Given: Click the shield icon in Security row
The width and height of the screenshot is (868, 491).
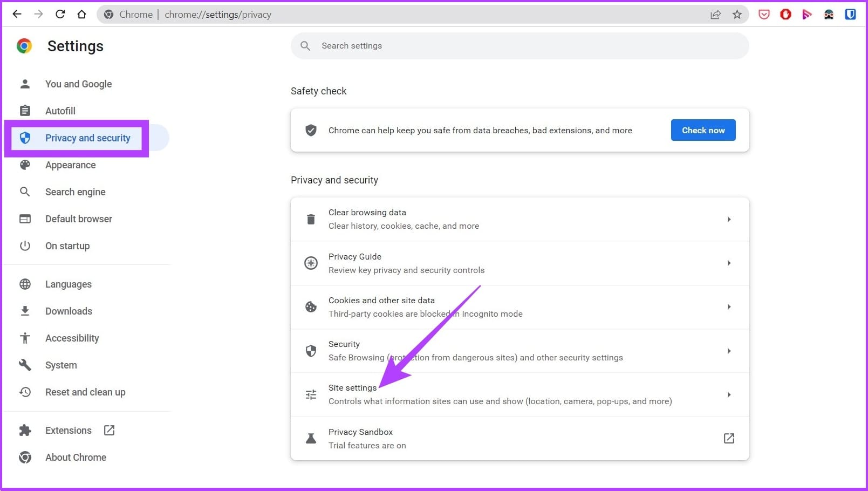Looking at the screenshot, I should coord(311,351).
